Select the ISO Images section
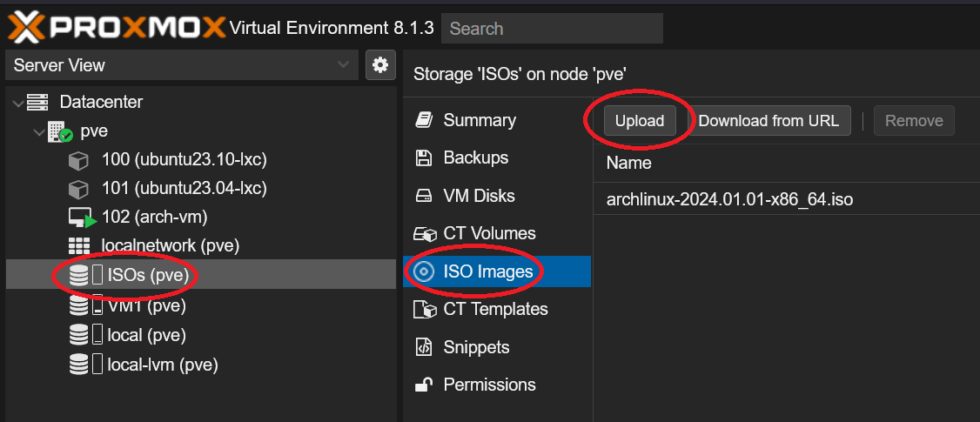 tap(498, 272)
